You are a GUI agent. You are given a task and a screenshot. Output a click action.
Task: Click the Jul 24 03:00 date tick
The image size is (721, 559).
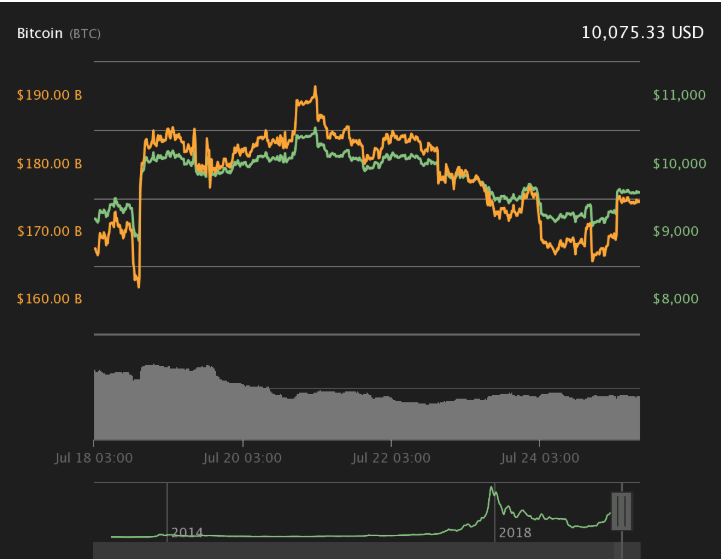[x=539, y=458]
